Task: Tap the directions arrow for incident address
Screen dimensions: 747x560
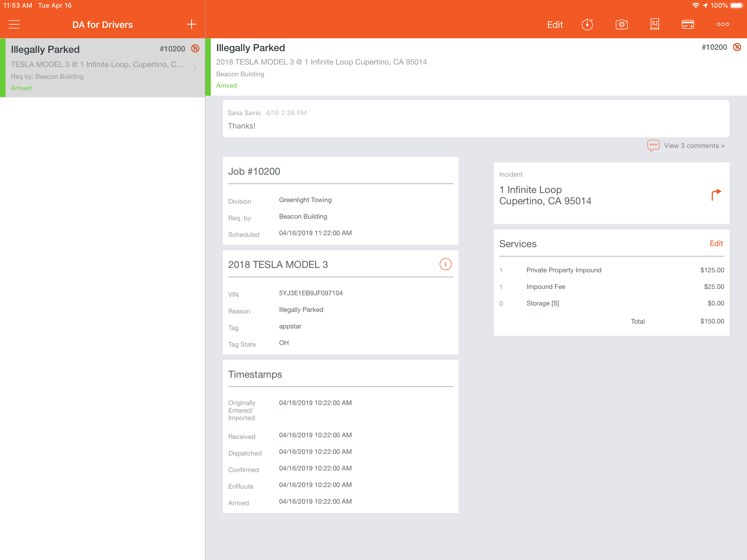Action: click(x=716, y=194)
